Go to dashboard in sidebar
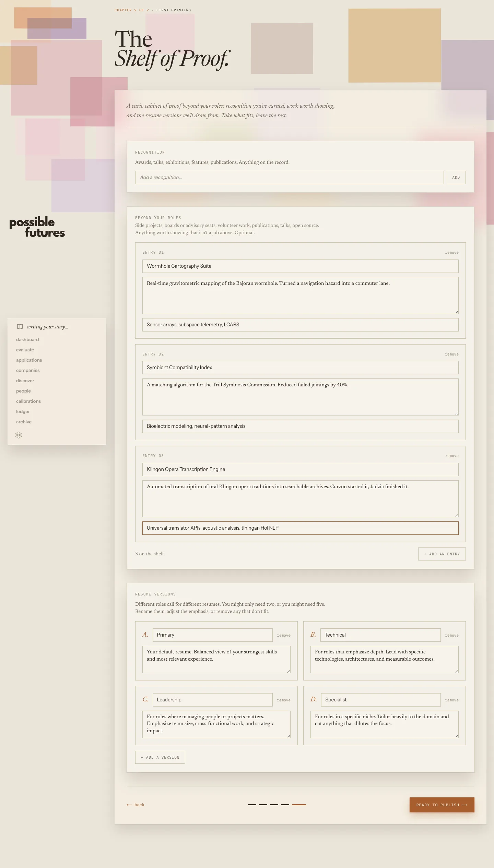The height and width of the screenshot is (868, 494). pyautogui.click(x=27, y=339)
